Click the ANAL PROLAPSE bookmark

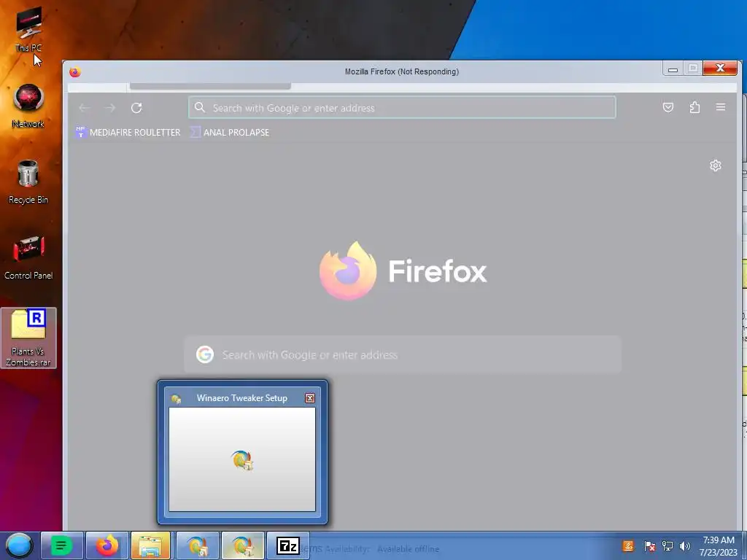coord(230,133)
